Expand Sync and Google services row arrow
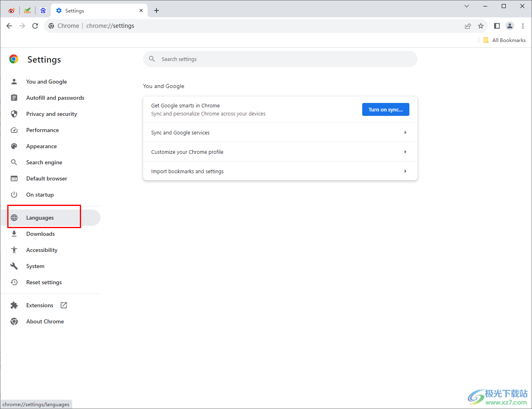 (405, 132)
